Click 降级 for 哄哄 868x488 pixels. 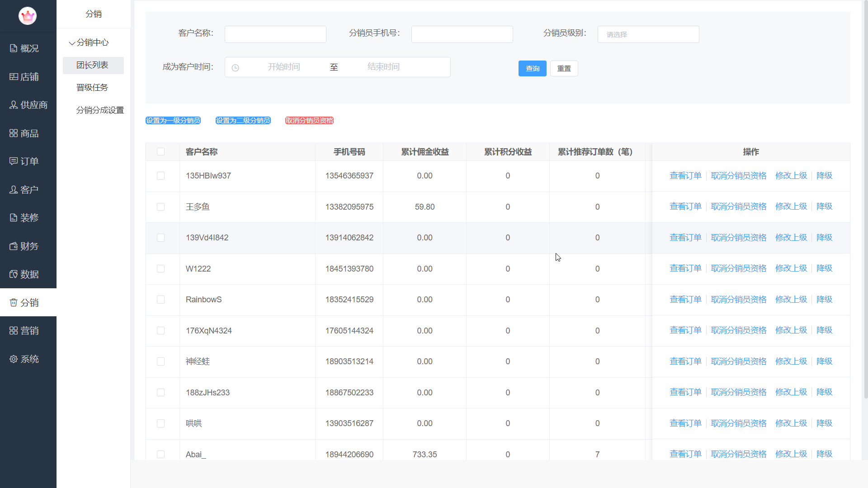(x=825, y=423)
